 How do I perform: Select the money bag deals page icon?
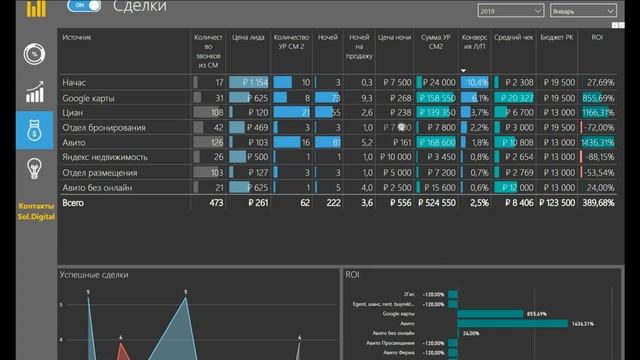[35, 130]
